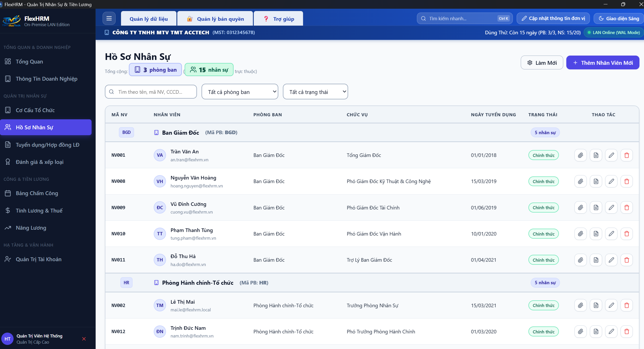Delete trash icon for Trần Văn An
The width and height of the screenshot is (644, 349).
[627, 155]
